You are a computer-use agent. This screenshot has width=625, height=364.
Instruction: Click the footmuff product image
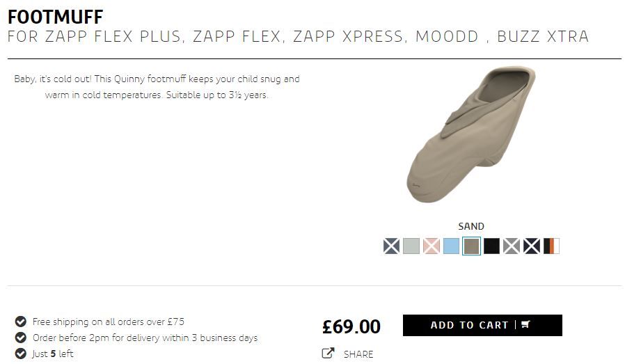tap(470, 136)
